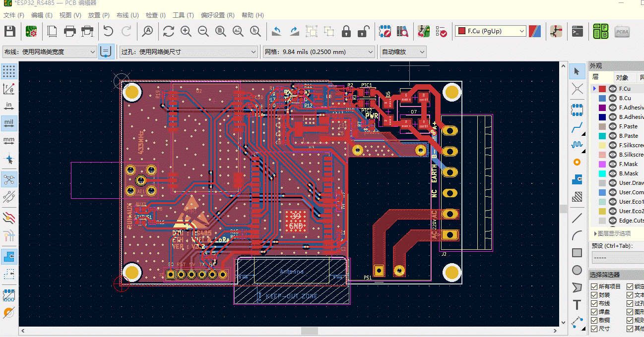Rotate selection counterclockwise
Image resolution: width=644 pixels, height=337 pixels.
pyautogui.click(x=277, y=32)
